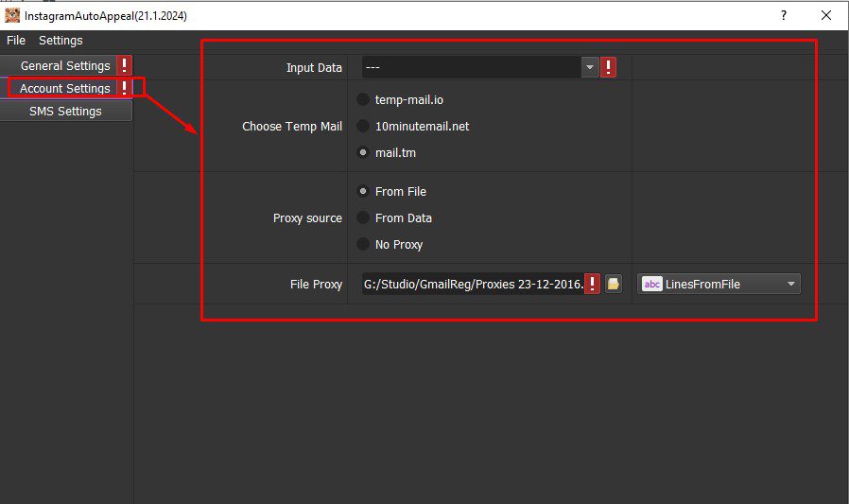Image resolution: width=849 pixels, height=504 pixels.
Task: Open the Input Data dropdown arrow
Action: 590,67
